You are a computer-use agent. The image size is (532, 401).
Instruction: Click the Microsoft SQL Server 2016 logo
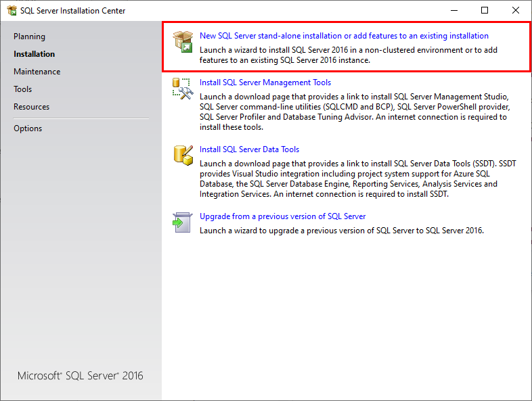click(x=81, y=376)
